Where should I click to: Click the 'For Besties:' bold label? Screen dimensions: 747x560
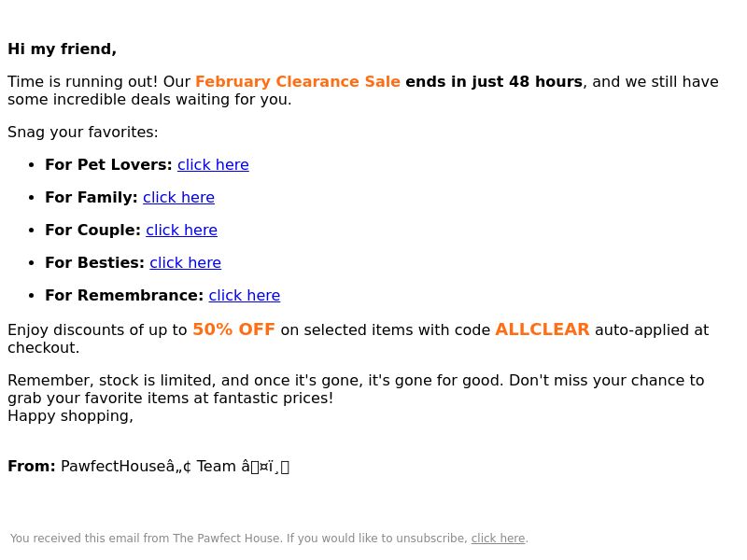pyautogui.click(x=95, y=263)
